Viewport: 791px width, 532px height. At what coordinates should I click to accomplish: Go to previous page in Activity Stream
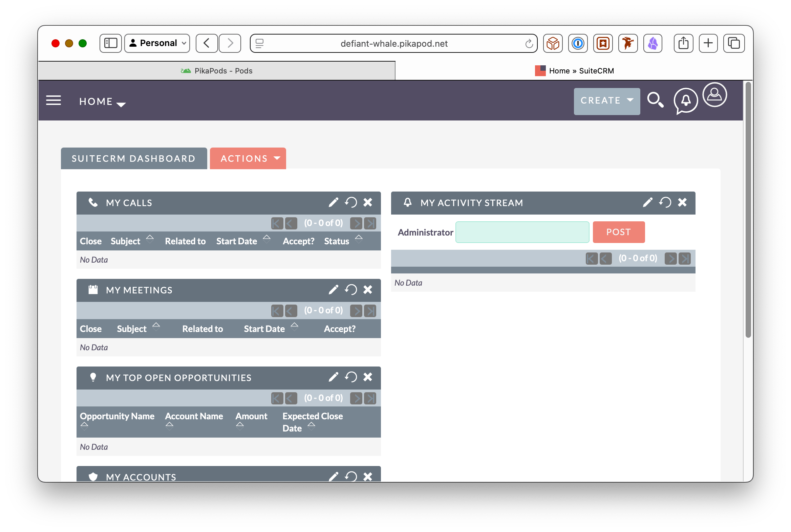(x=605, y=259)
